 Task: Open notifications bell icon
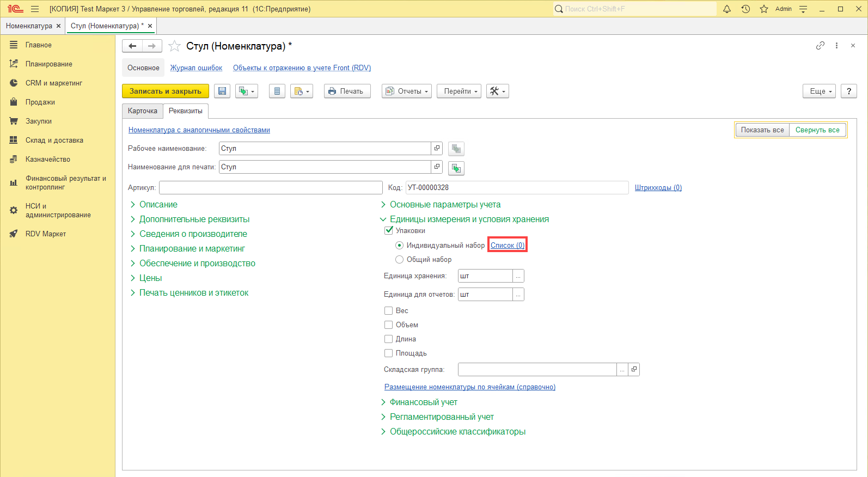pos(726,9)
